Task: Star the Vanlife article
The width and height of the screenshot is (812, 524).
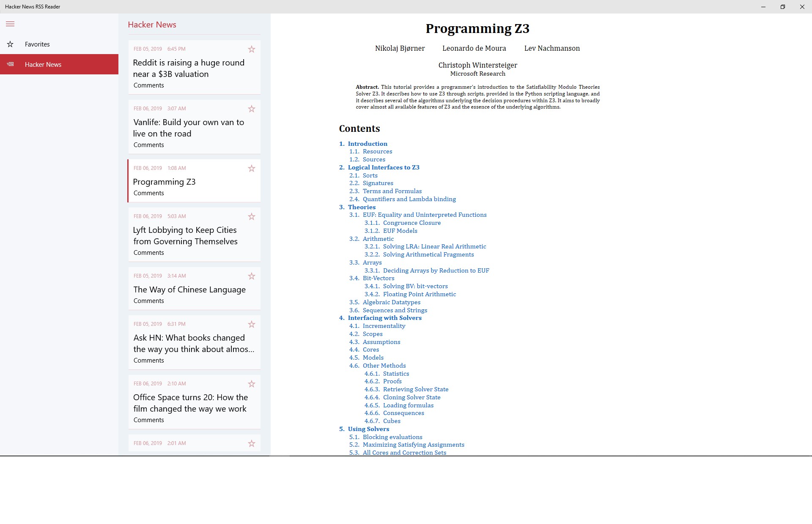Action: click(x=252, y=109)
